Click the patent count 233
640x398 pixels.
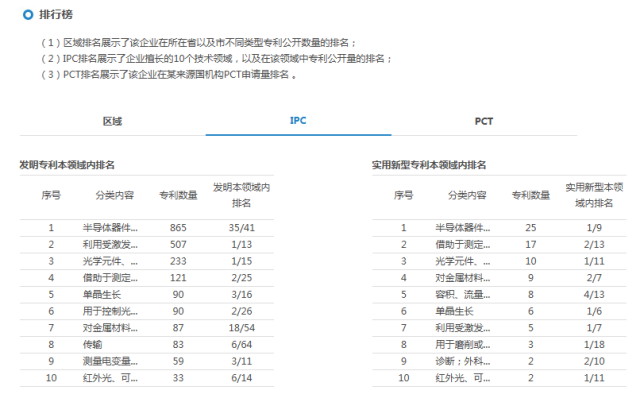click(178, 261)
